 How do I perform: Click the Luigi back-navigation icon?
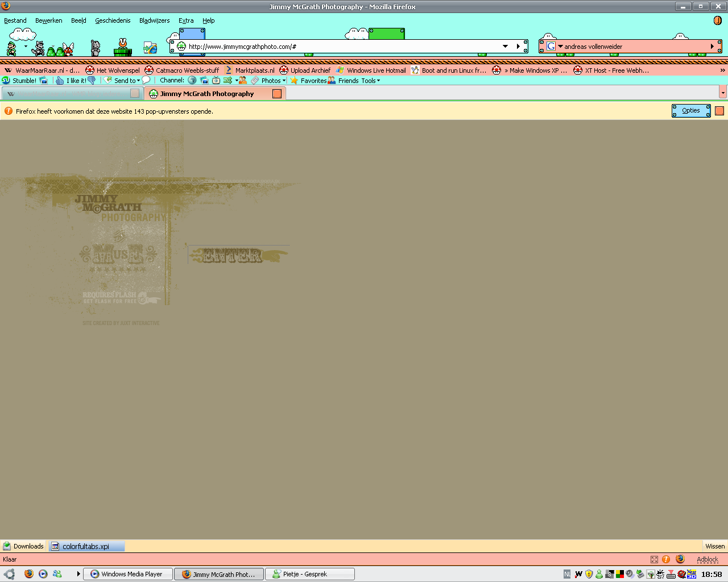(x=11, y=48)
